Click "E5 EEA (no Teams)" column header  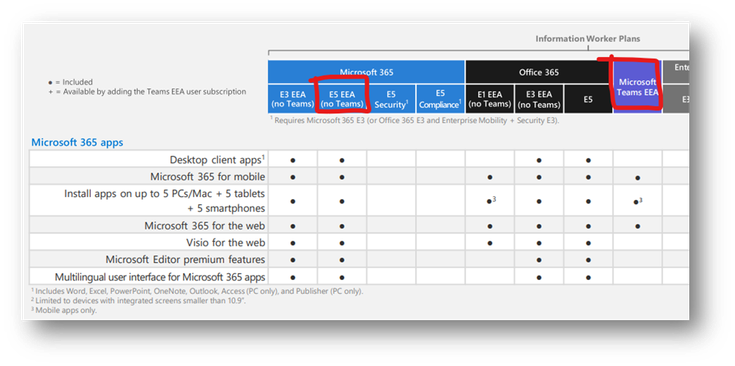click(x=342, y=99)
